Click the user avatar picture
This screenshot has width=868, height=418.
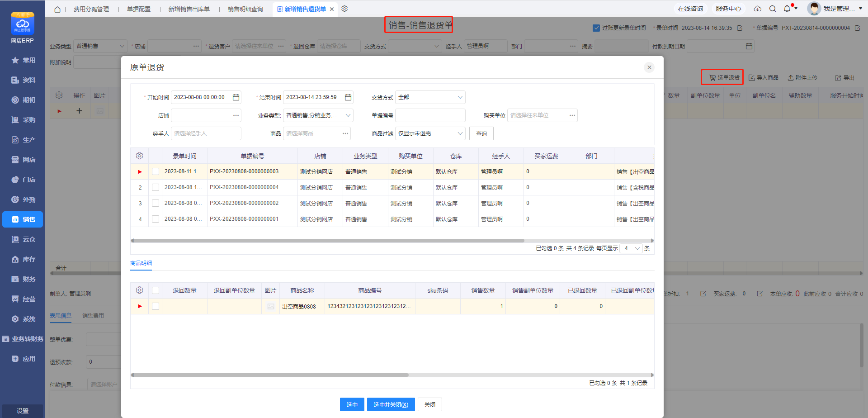coord(814,9)
